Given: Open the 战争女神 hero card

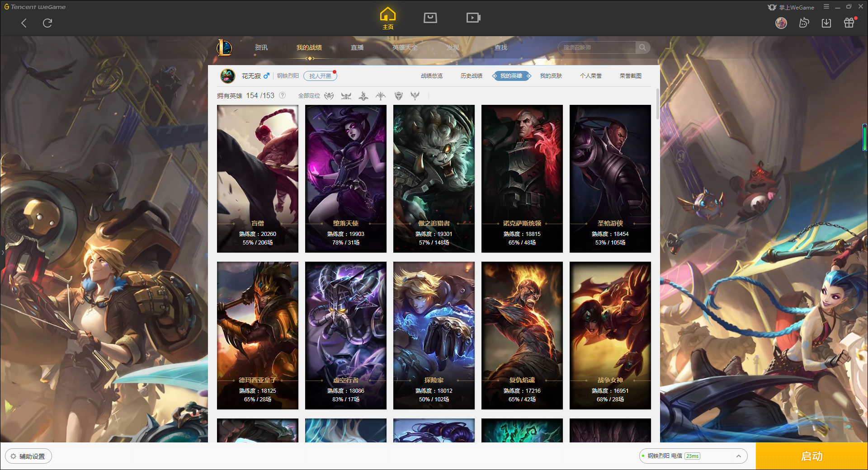Looking at the screenshot, I should pos(610,335).
